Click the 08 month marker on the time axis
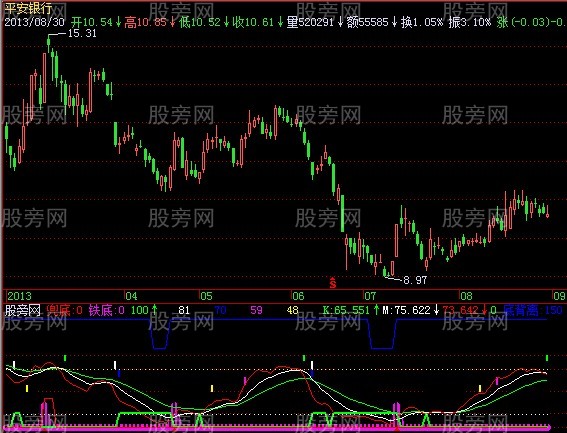 click(x=466, y=296)
